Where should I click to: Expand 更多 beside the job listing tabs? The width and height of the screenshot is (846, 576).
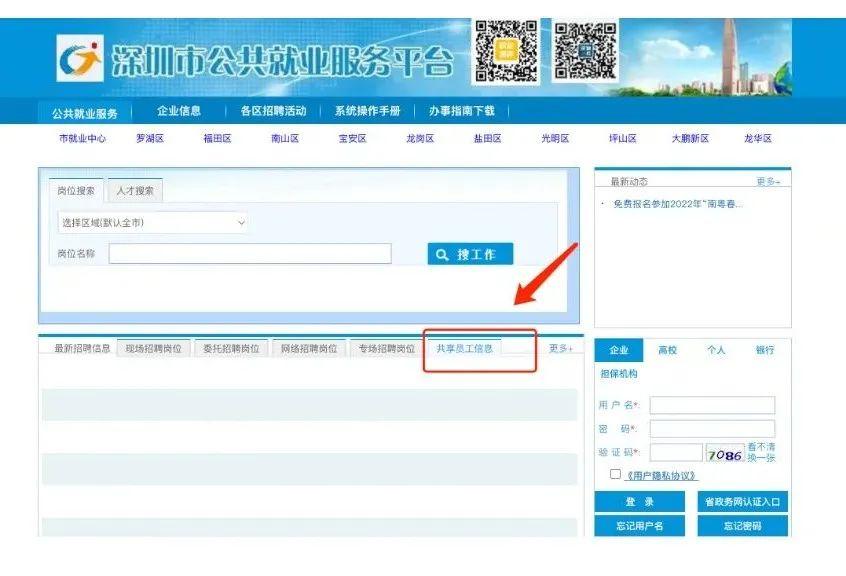point(561,349)
